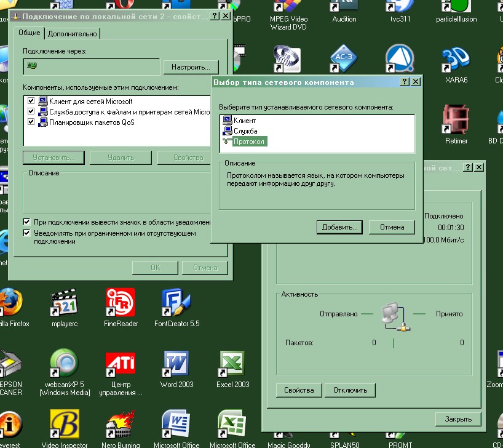Open the AC-3 diamond desktop icon
Image resolution: width=503 pixels, height=448 pixels.
point(344,59)
